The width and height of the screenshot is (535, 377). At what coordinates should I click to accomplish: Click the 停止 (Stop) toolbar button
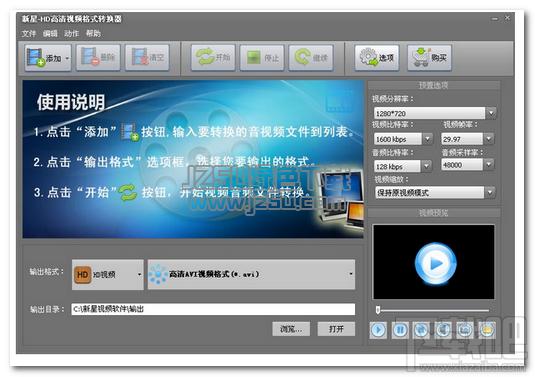(262, 58)
